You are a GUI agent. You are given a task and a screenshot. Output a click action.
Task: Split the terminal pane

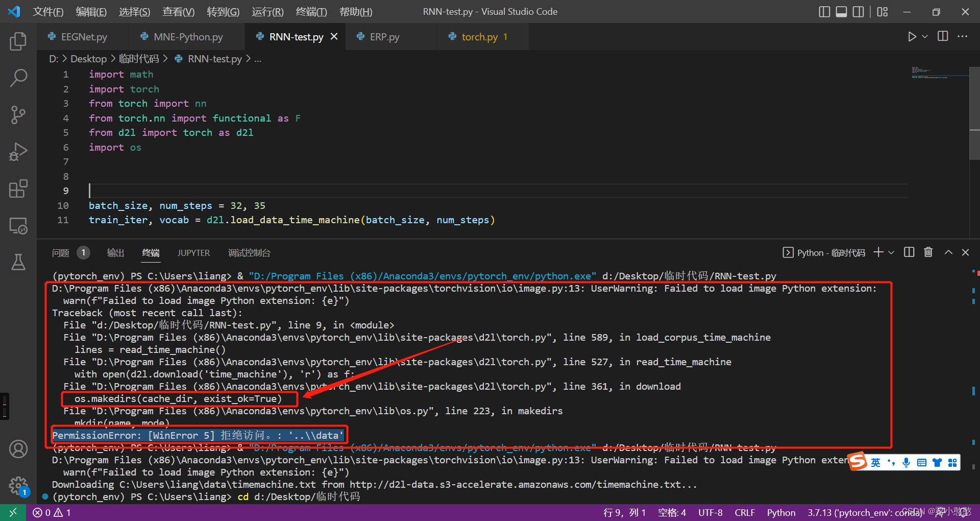[x=909, y=252]
